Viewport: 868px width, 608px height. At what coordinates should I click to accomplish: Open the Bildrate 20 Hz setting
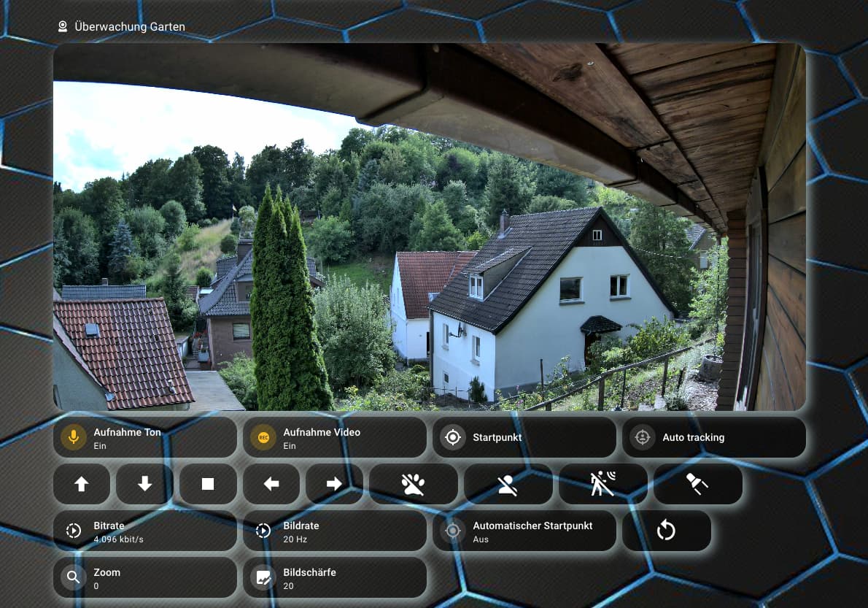[334, 531]
